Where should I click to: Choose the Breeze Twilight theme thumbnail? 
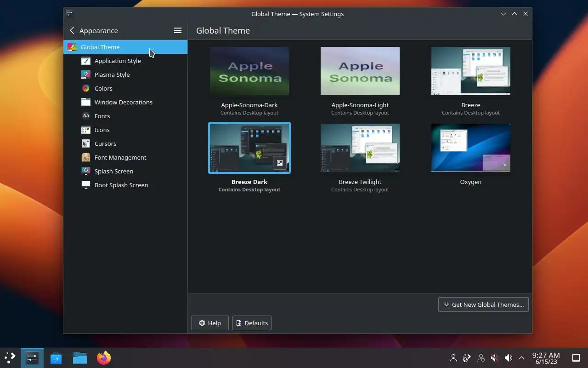(360, 148)
